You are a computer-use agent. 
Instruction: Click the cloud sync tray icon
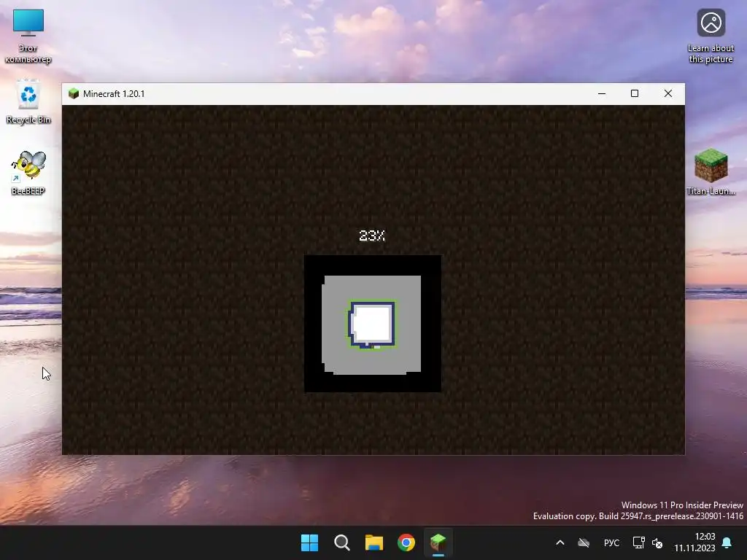point(584,542)
